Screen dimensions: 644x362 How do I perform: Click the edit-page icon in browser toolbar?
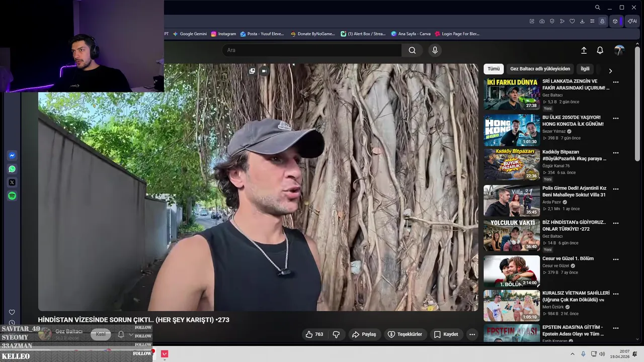click(x=532, y=21)
